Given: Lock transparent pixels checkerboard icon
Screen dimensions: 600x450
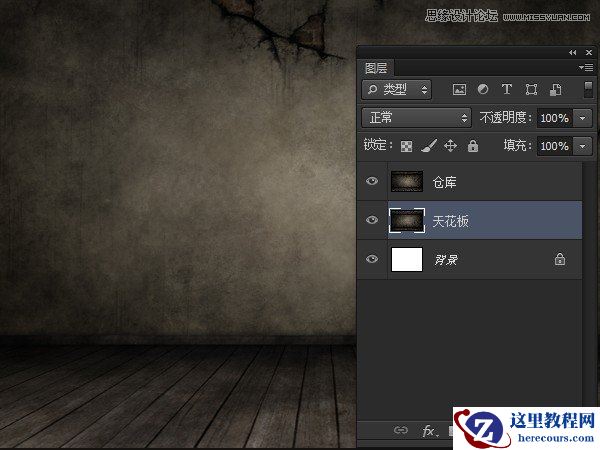Looking at the screenshot, I should point(406,146).
